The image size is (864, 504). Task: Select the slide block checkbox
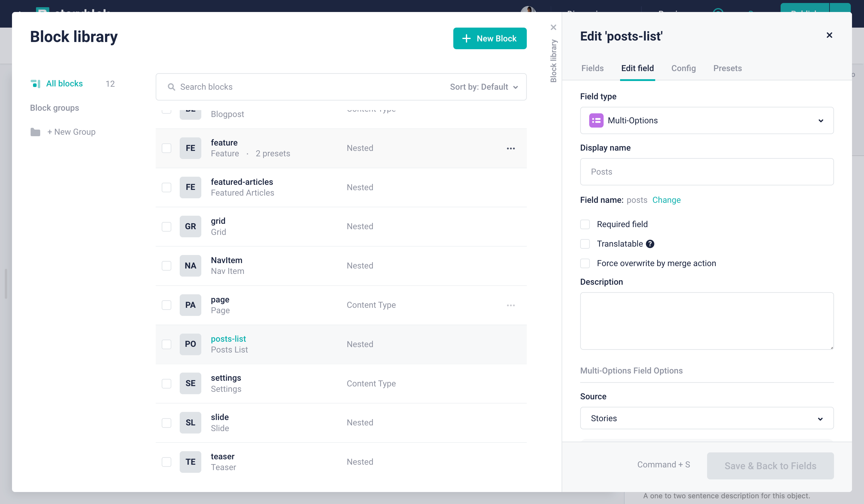166,423
